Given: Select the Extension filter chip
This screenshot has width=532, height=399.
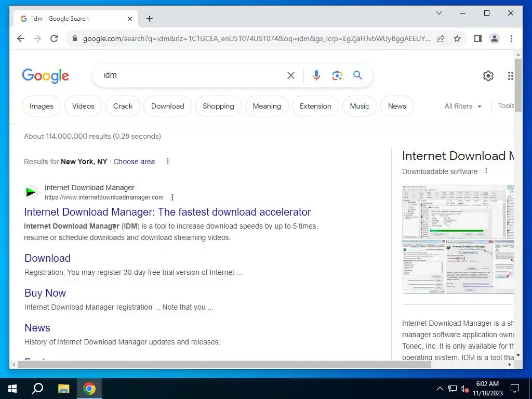Looking at the screenshot, I should [315, 106].
